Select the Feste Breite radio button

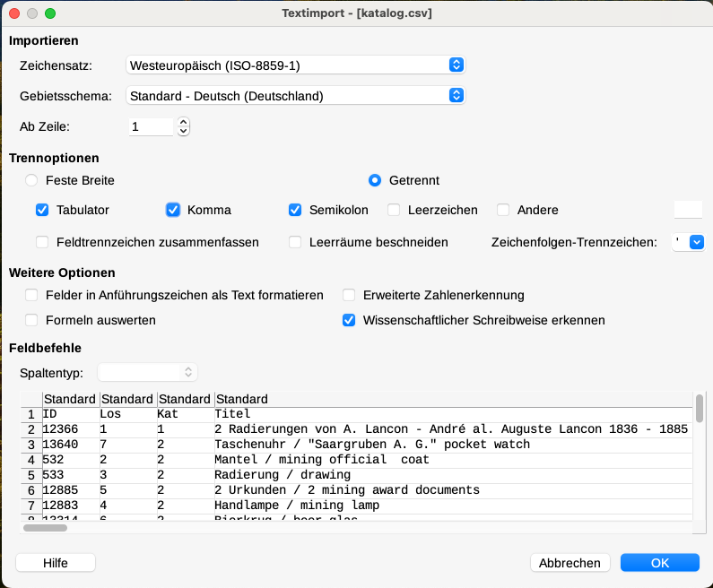coord(32,180)
